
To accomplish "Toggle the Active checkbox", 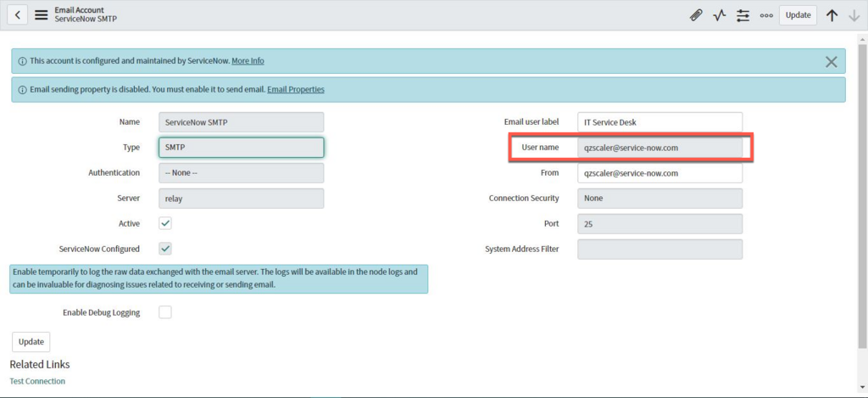I will coord(165,223).
